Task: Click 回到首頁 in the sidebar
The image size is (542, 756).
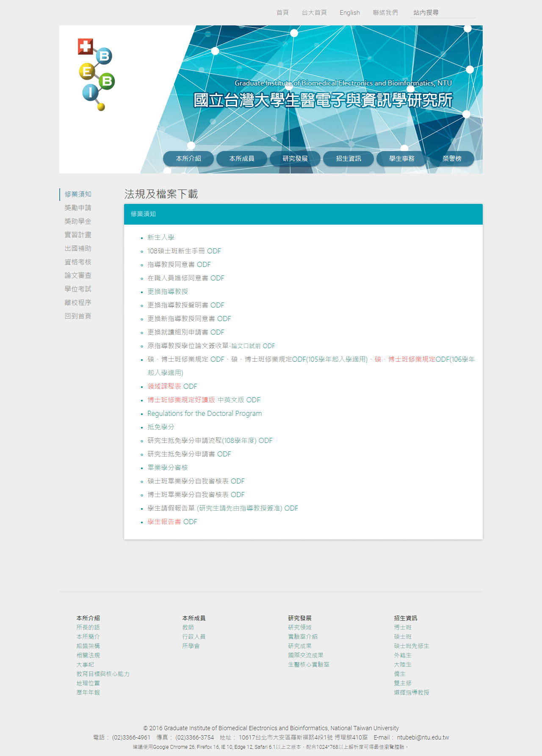Action: tap(78, 316)
